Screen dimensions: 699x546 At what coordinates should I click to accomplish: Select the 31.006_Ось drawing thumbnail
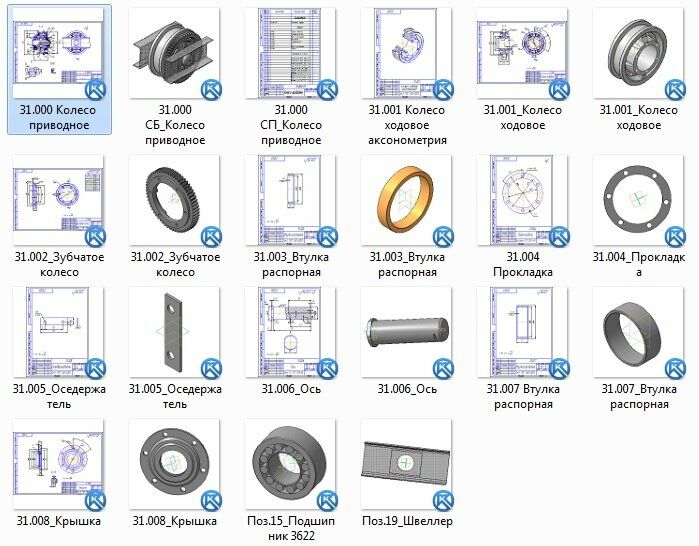(x=291, y=333)
